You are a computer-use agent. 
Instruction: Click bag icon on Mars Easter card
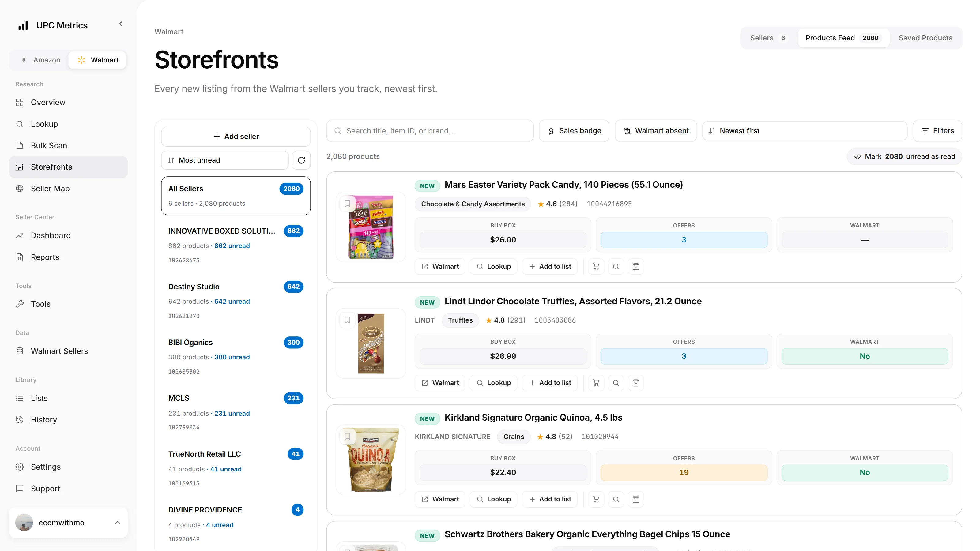636,267
